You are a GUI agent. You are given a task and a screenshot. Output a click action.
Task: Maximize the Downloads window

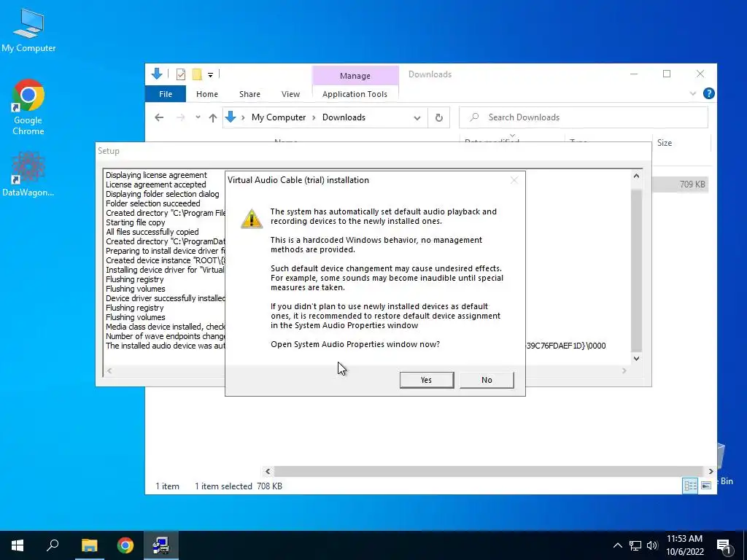pos(667,74)
